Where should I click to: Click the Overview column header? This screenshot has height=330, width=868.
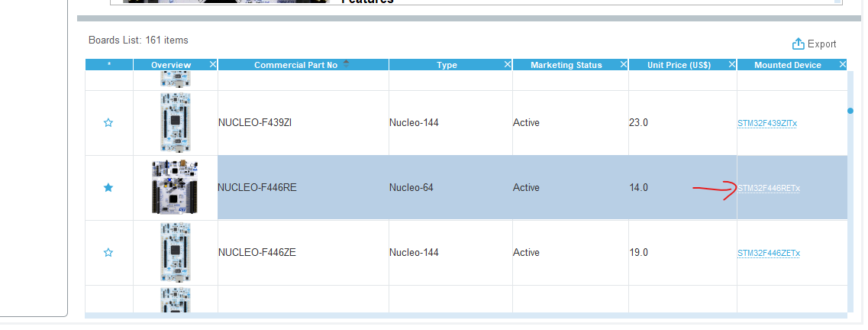tap(171, 65)
